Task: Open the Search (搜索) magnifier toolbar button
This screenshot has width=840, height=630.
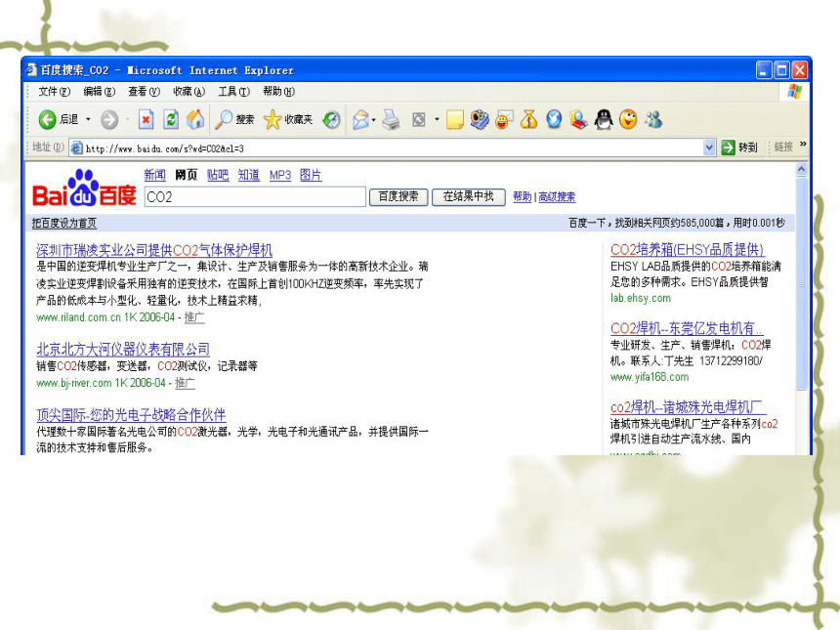Action: click(234, 119)
